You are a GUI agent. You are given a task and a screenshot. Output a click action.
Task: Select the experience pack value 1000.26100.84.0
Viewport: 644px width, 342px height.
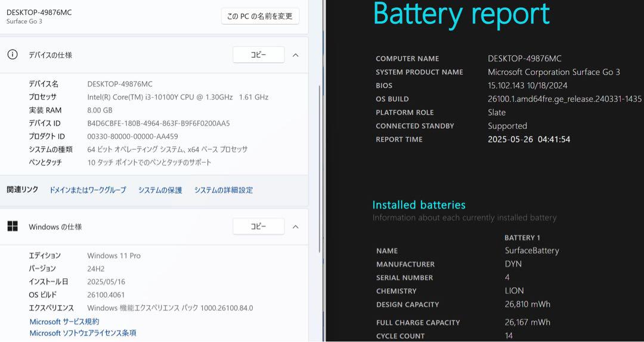tap(170, 308)
